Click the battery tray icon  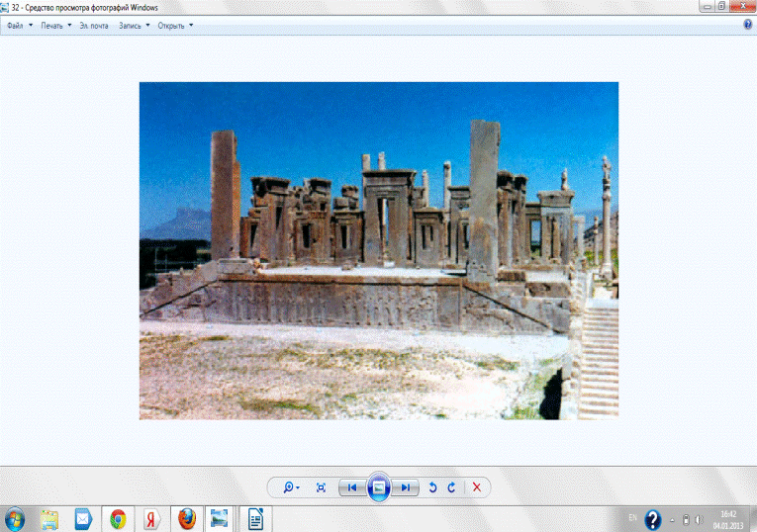pos(686,520)
